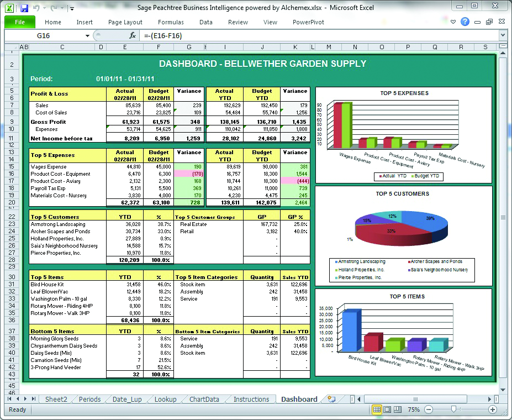Switch to Page Break Preview view
This screenshot has height=420, width=512.
pos(398,410)
